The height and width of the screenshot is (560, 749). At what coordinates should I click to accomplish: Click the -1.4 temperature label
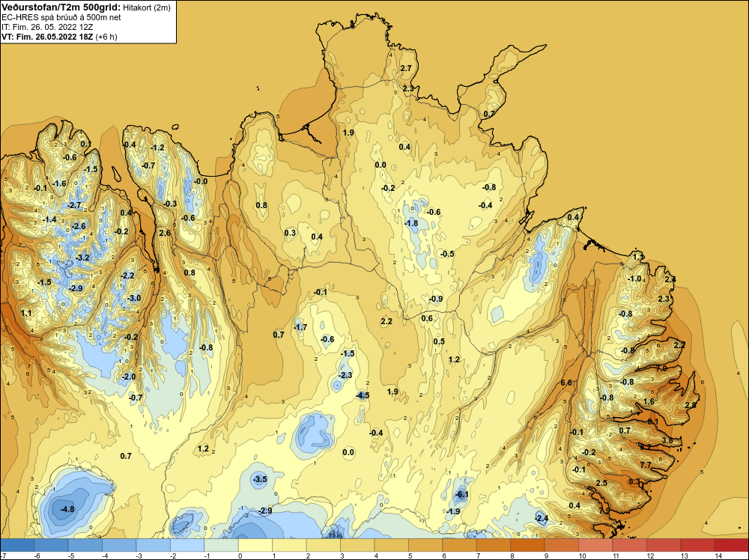tap(49, 219)
